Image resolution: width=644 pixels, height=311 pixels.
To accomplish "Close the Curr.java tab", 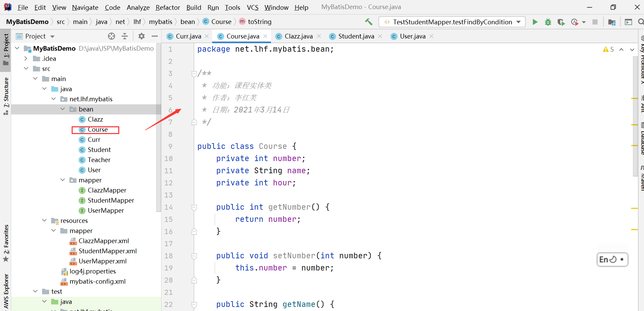I will (207, 36).
